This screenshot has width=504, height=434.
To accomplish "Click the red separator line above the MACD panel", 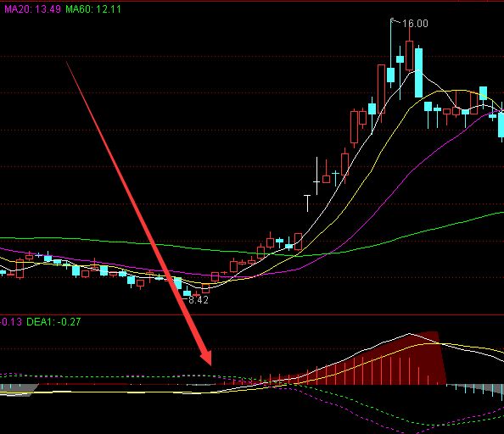I will pos(252,315).
